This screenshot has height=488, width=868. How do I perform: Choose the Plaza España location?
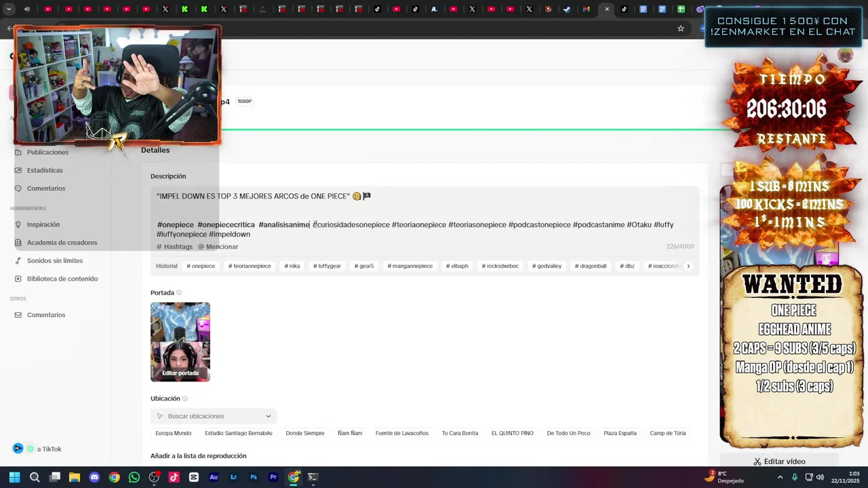click(x=620, y=433)
